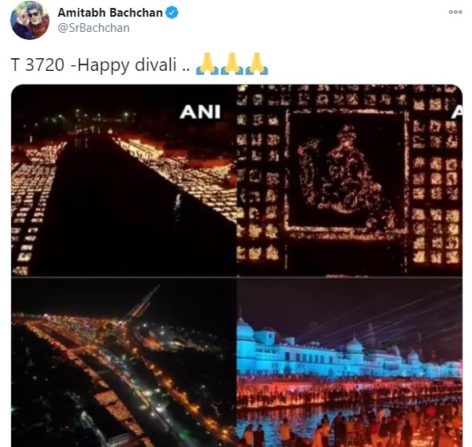Open the top-left aerial diya image
The width and height of the screenshot is (472, 447).
click(124, 180)
